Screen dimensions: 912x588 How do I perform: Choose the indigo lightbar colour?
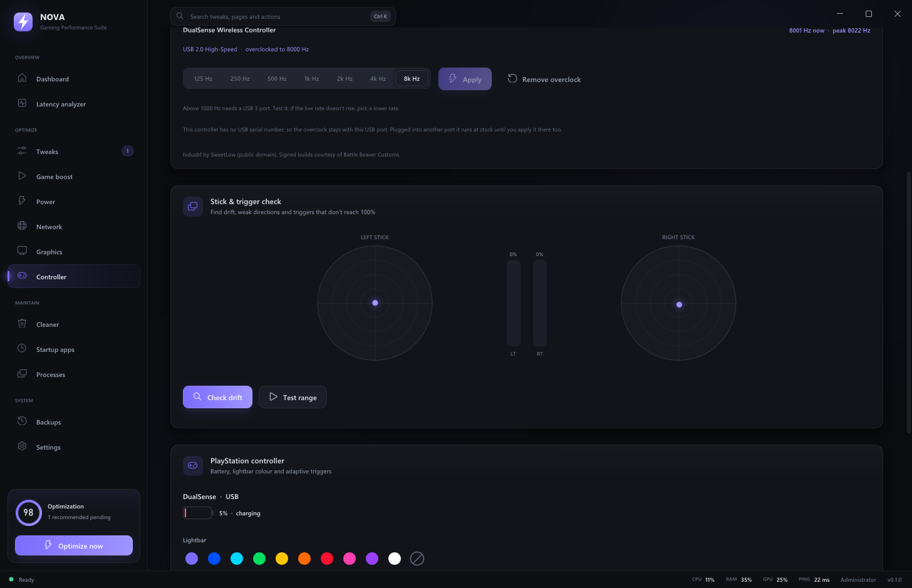(192, 559)
